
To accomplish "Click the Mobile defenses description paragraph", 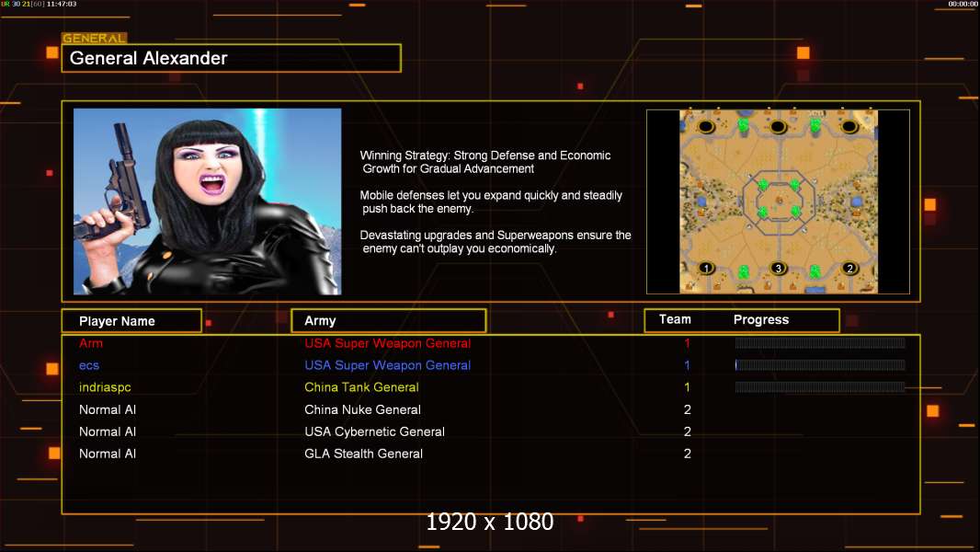I will tap(491, 201).
